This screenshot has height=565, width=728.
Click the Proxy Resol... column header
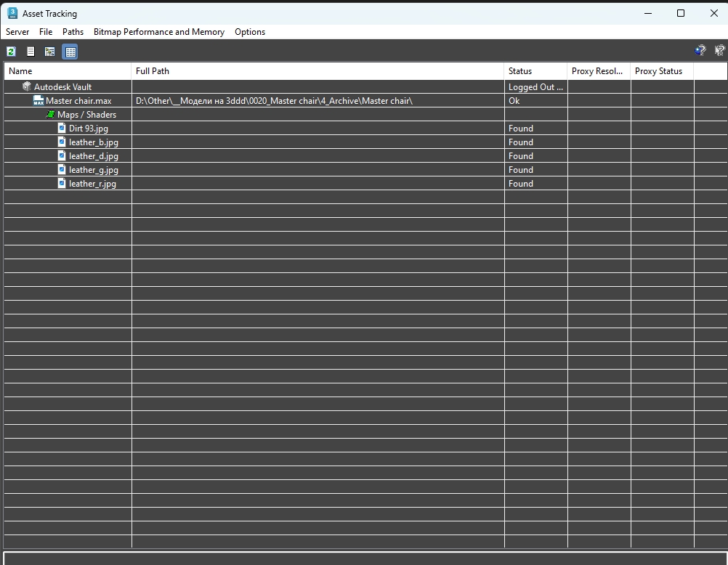coord(599,71)
